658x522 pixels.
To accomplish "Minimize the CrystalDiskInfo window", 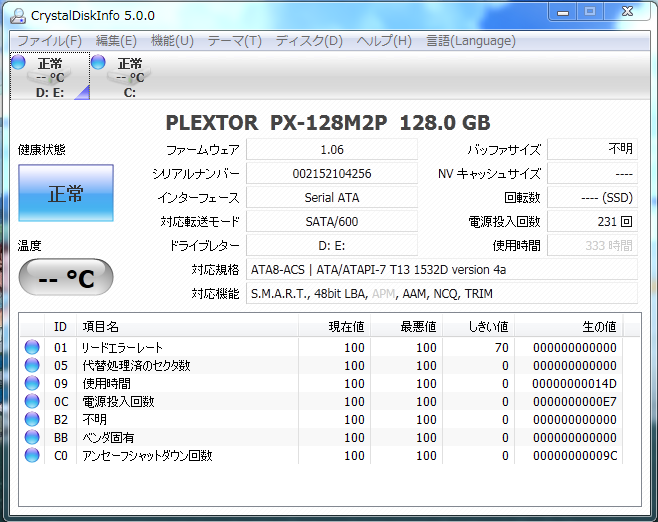I will [563, 12].
